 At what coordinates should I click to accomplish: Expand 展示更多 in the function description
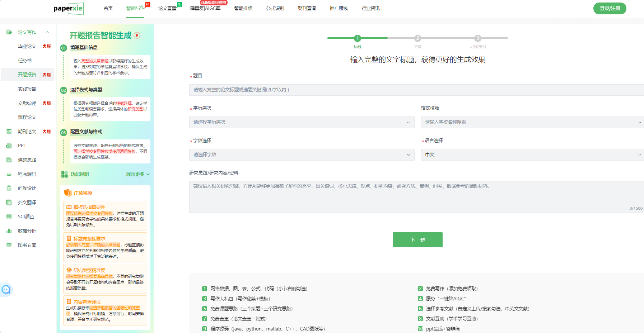(138, 174)
